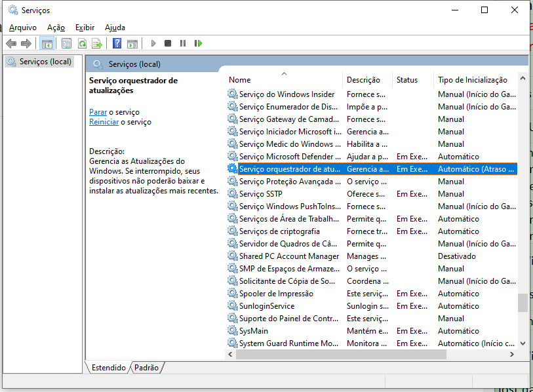Click the Back navigation arrow
533x392 pixels.
click(x=10, y=43)
